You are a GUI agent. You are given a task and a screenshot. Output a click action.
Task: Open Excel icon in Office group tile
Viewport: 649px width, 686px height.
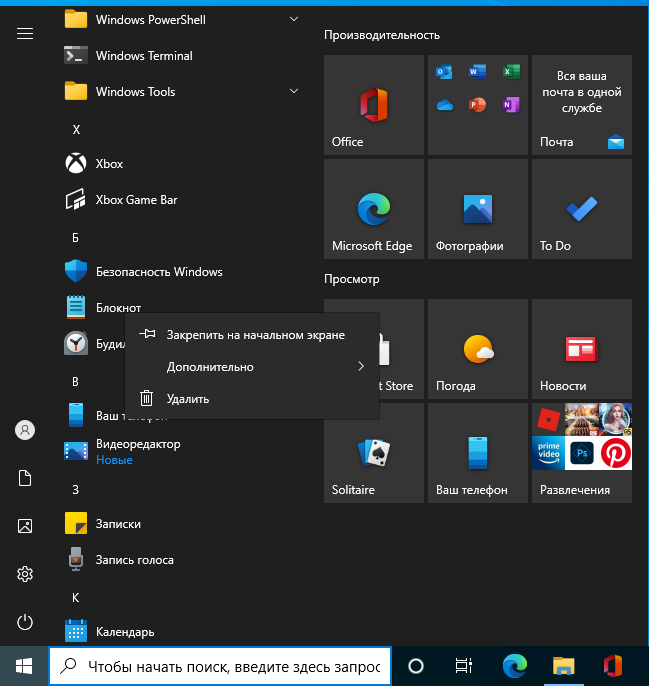511,71
